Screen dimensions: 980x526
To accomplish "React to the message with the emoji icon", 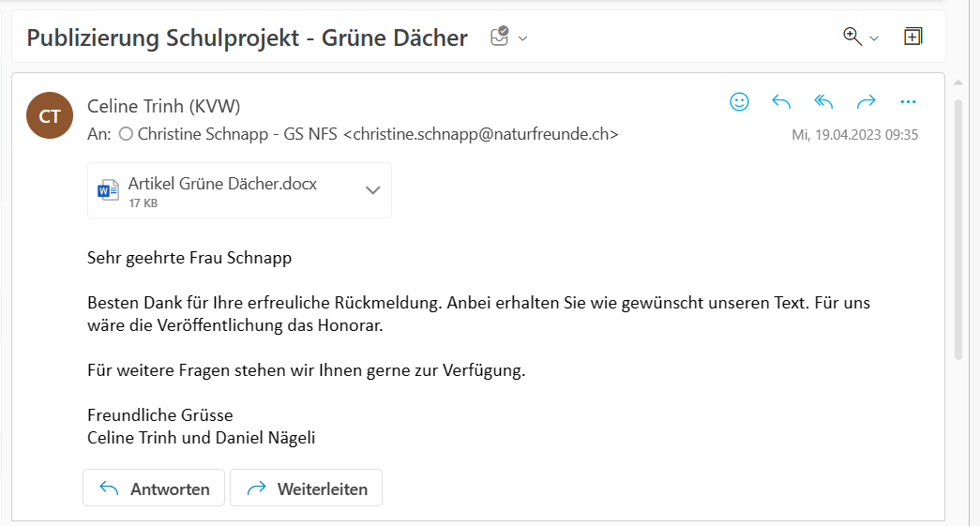I will pyautogui.click(x=739, y=102).
